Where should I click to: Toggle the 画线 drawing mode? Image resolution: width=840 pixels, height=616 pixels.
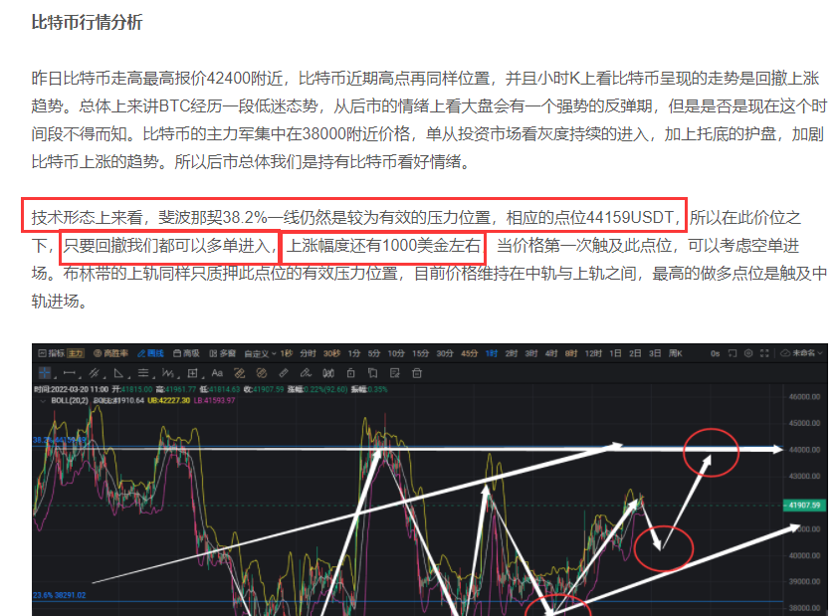tap(150, 353)
